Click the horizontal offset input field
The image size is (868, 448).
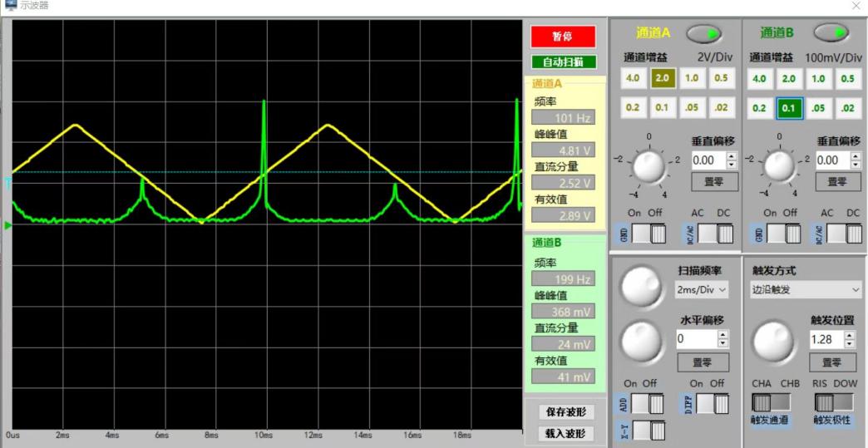coord(695,339)
